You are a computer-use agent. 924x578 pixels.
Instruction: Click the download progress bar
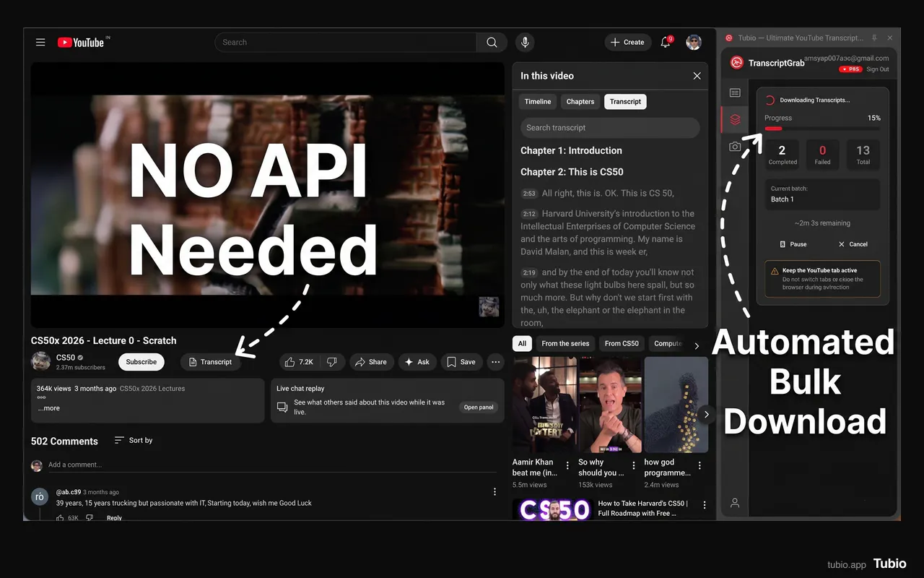822,129
